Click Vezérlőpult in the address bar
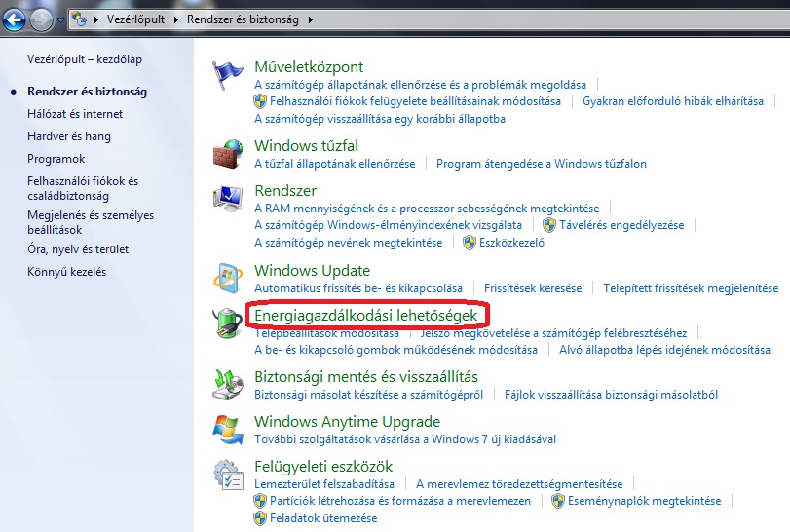 [135, 19]
